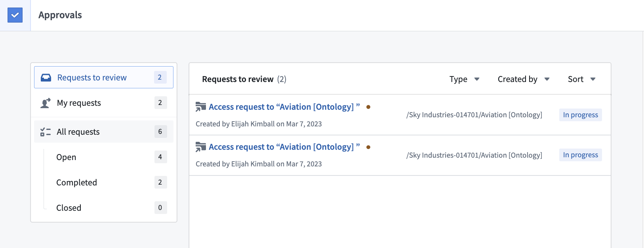Click the checklist icon beside All requests
This screenshot has width=644, height=248.
(46, 132)
